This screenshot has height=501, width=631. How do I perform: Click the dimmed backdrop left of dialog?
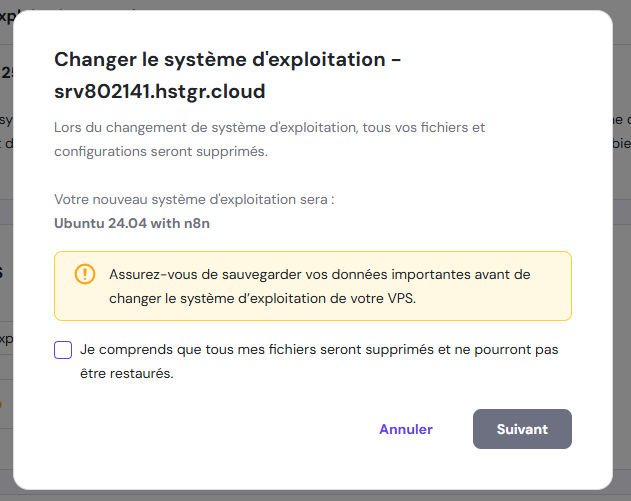pos(6,250)
